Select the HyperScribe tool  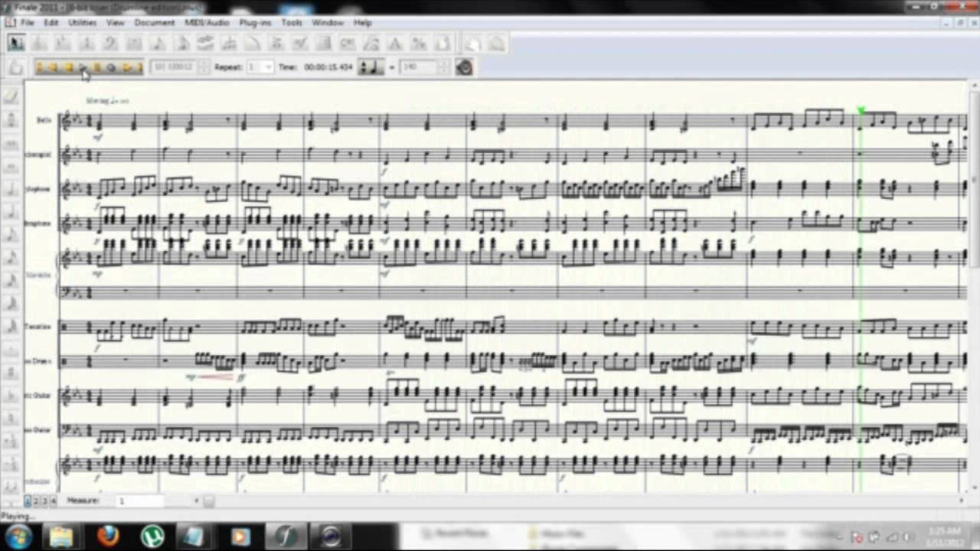point(205,44)
